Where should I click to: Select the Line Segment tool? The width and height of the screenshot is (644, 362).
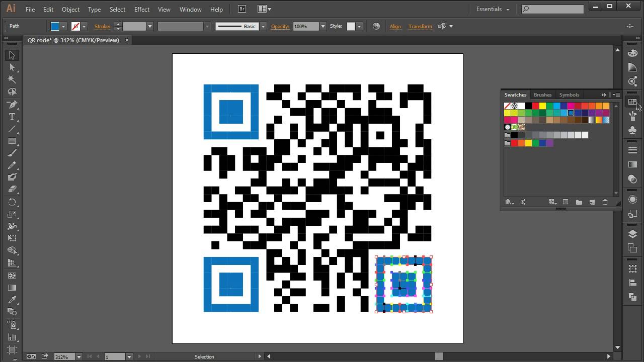pos(12,129)
